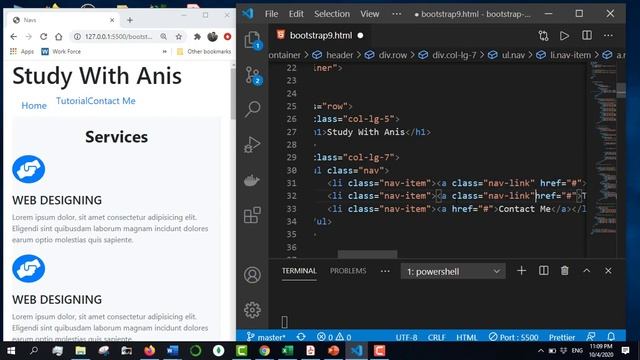Open Chrome extensions puzzle icon
The image size is (640, 360).
coord(197,37)
